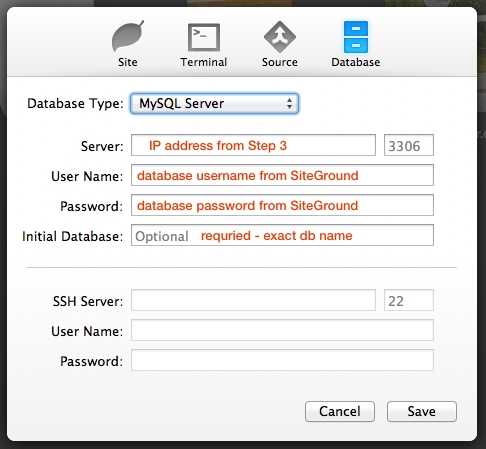
Task: Click the database Password field
Action: pyautogui.click(x=282, y=205)
